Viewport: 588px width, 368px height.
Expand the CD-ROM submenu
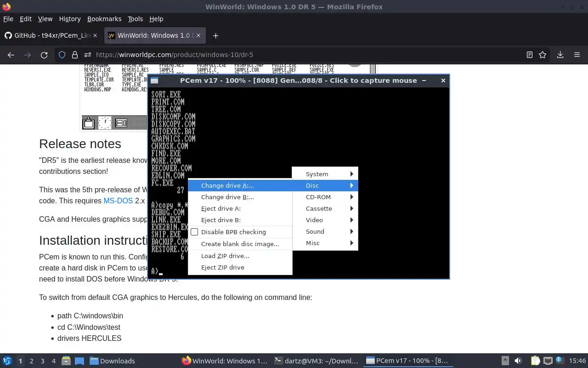click(x=325, y=197)
